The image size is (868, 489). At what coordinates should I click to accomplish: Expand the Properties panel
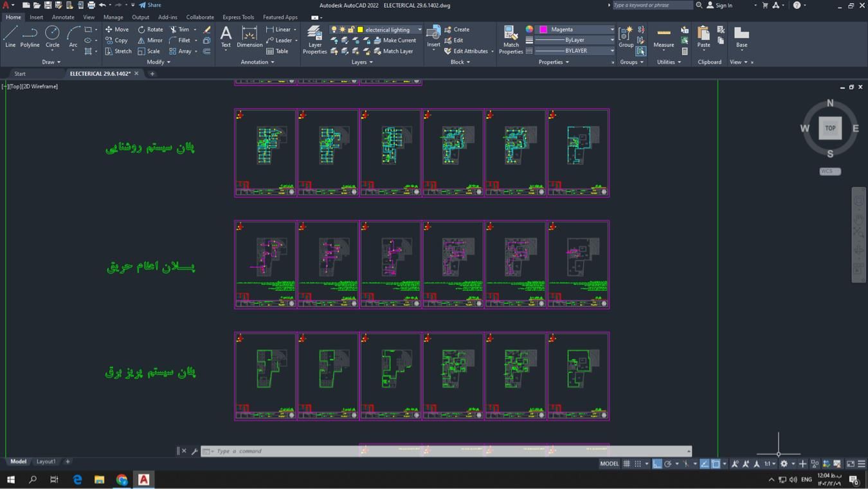pyautogui.click(x=554, y=62)
